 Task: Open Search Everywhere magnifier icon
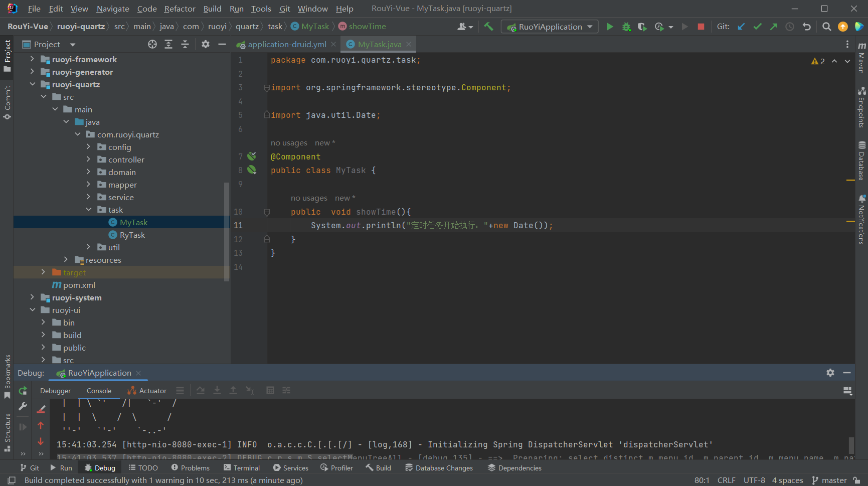(826, 27)
